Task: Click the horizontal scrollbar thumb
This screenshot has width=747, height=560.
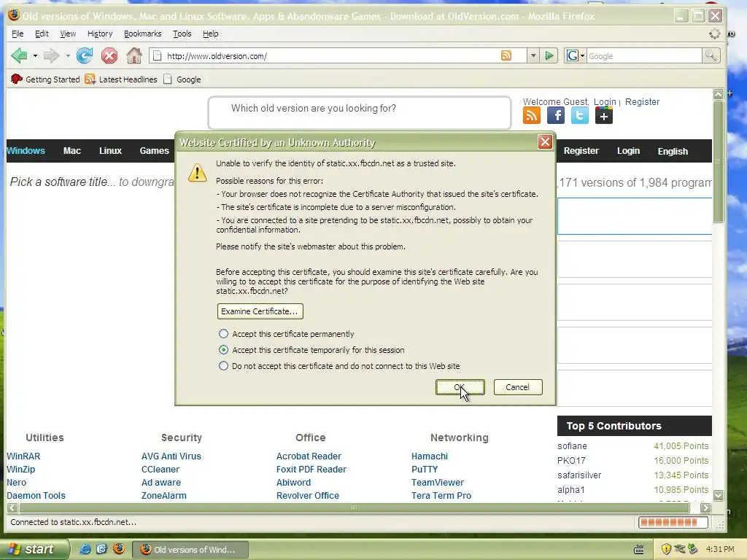Action: pyautogui.click(x=354, y=507)
